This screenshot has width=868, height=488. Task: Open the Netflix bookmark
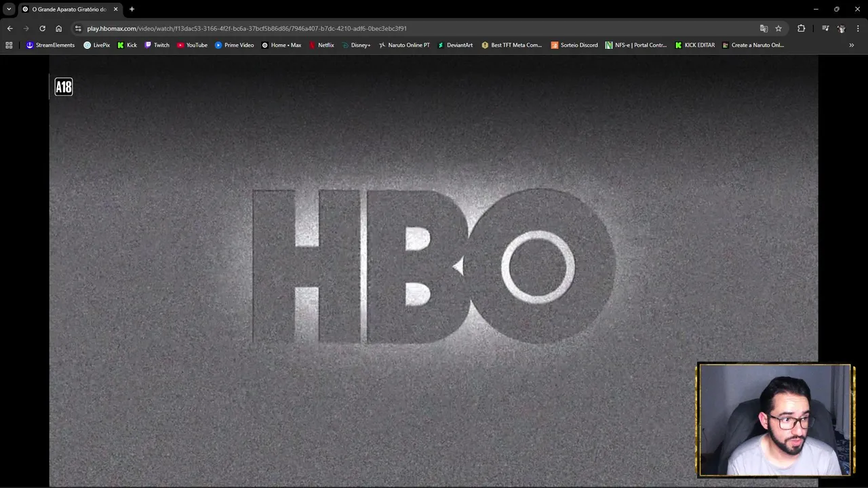[321, 45]
